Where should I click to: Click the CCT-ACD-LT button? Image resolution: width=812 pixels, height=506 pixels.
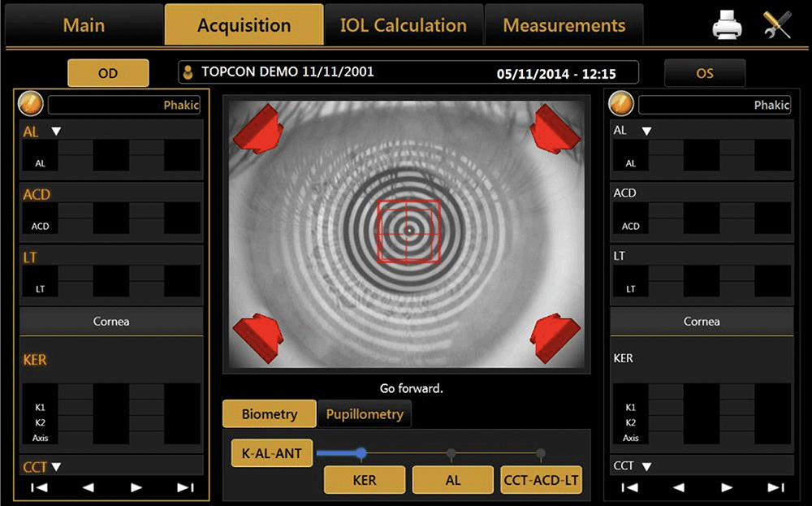541,480
